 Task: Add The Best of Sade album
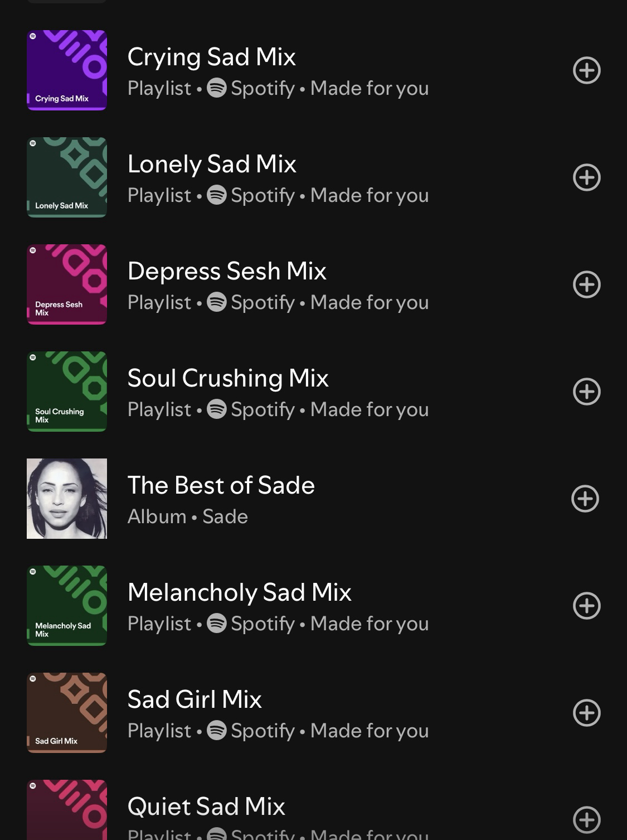585,499
